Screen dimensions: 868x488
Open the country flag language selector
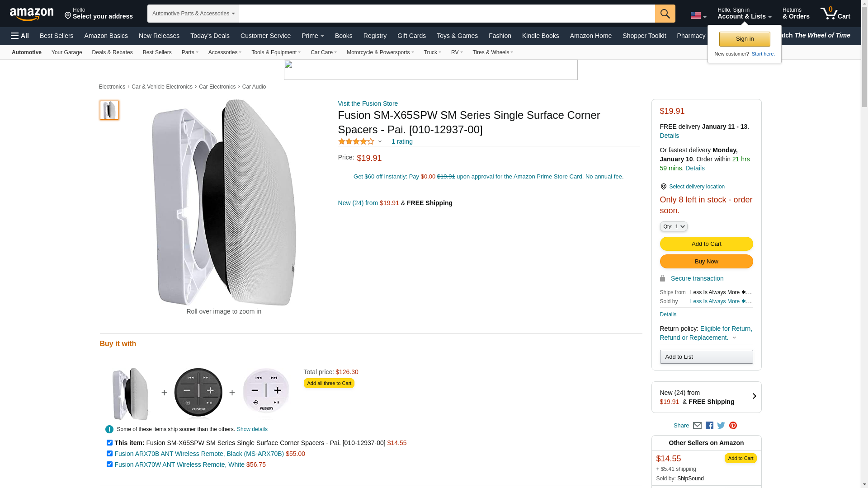(698, 16)
